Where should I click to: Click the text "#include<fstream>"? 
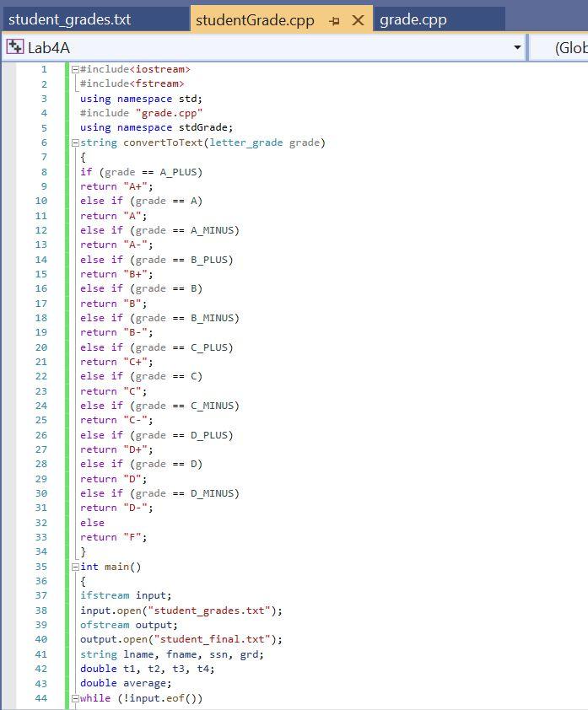(x=132, y=83)
